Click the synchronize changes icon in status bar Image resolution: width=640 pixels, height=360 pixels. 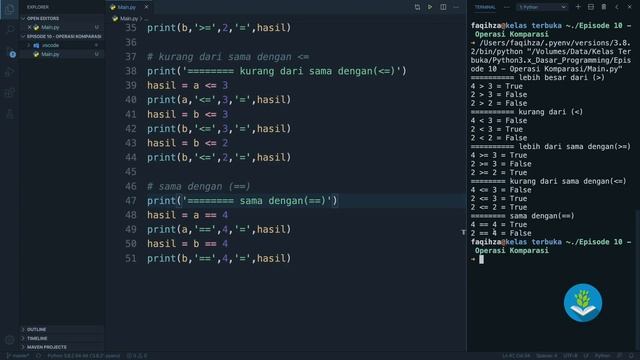[x=38, y=356]
